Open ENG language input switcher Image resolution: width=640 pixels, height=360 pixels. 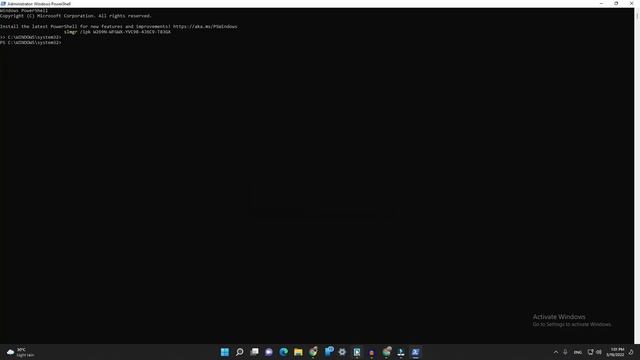click(578, 352)
